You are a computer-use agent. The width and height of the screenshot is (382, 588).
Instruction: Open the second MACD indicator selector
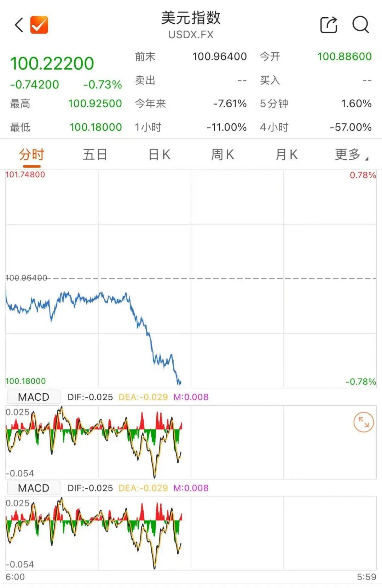coord(34,488)
